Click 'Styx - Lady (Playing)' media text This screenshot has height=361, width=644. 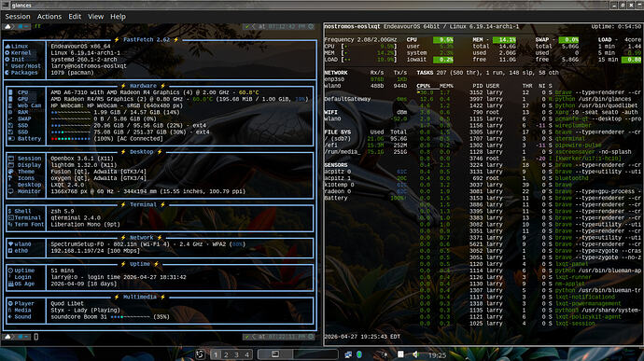click(x=86, y=310)
